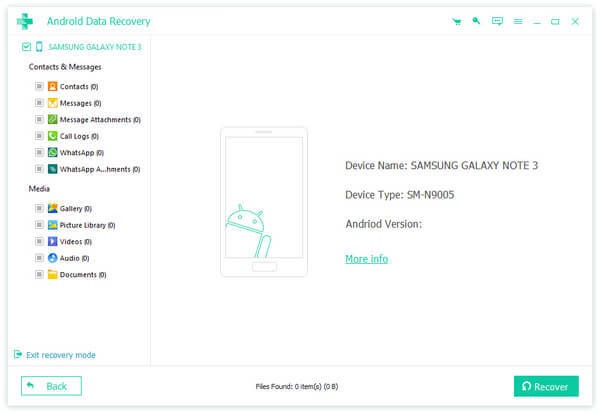Go back with the Back button
Image resolution: width=600 pixels, height=414 pixels.
(51, 386)
